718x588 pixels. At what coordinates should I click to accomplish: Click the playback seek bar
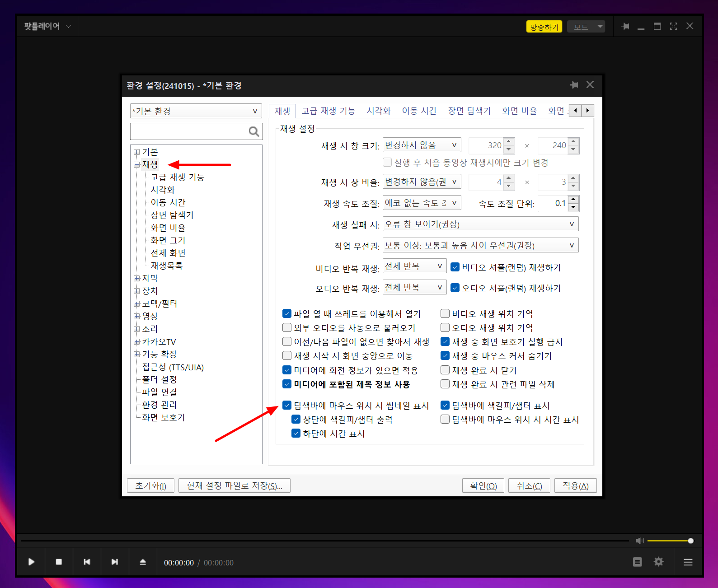pyautogui.click(x=324, y=541)
